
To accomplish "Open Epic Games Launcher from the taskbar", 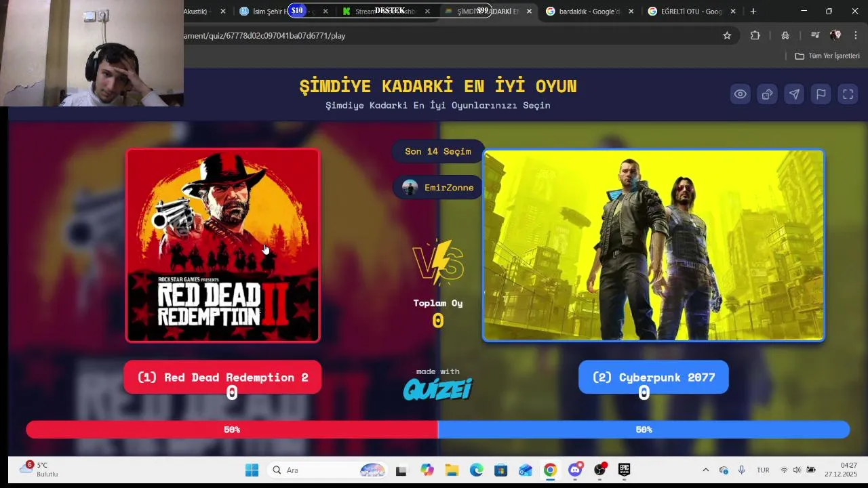I will tap(624, 470).
